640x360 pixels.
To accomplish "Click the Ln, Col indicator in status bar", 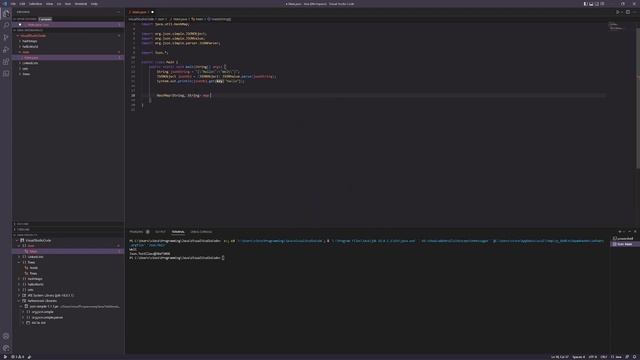I will pyautogui.click(x=560, y=357).
